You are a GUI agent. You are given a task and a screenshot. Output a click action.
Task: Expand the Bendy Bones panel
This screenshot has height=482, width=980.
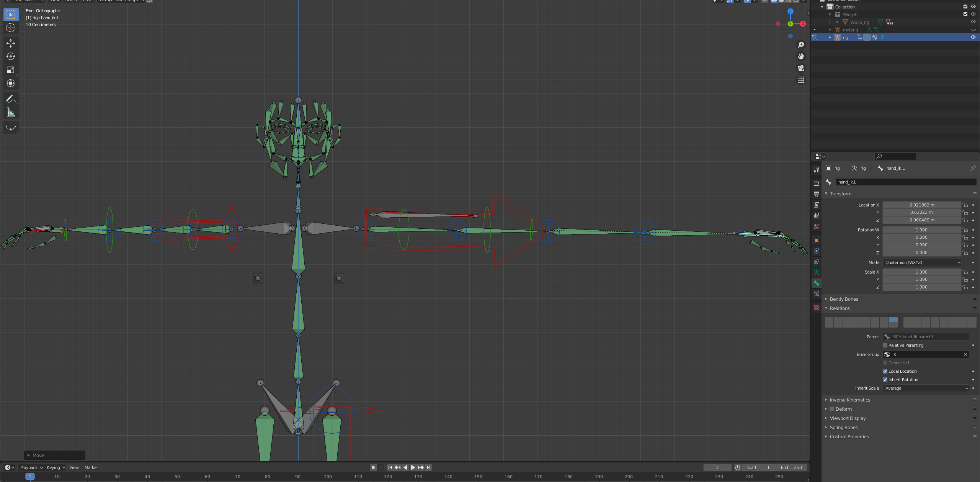pos(826,299)
